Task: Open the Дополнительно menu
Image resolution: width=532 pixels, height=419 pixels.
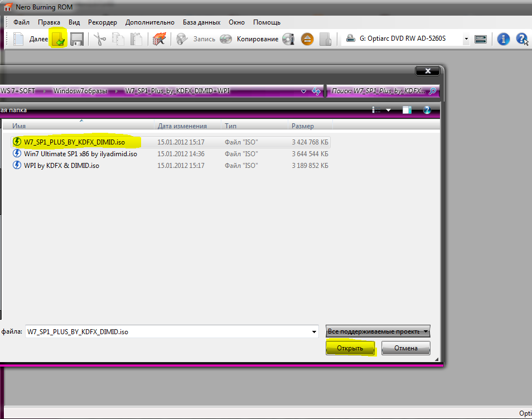Action: pos(149,22)
